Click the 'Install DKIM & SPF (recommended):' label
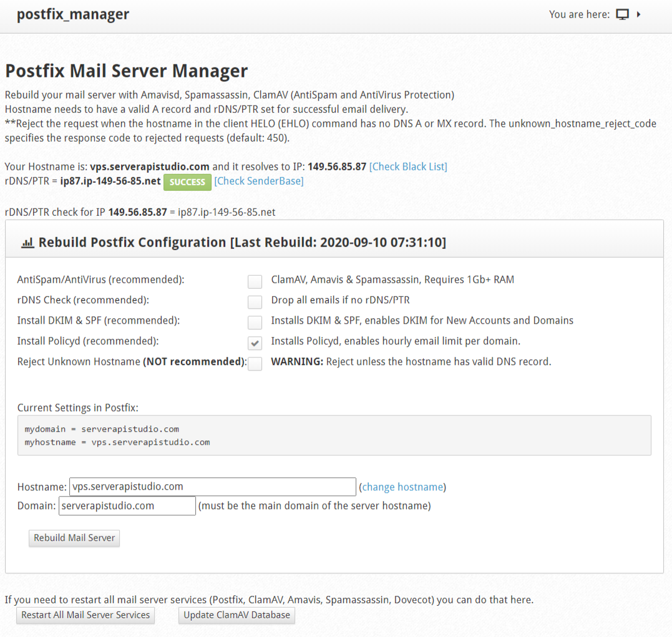 (99, 321)
